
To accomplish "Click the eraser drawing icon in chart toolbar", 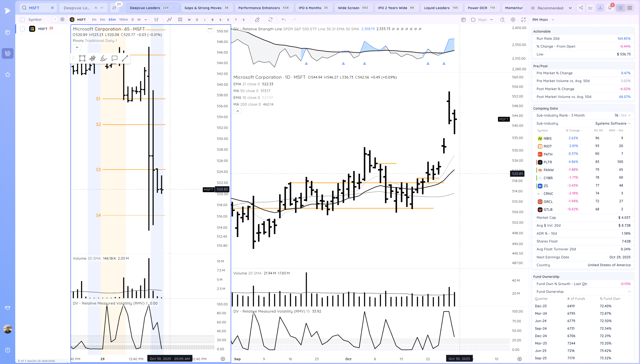I will [257, 19].
